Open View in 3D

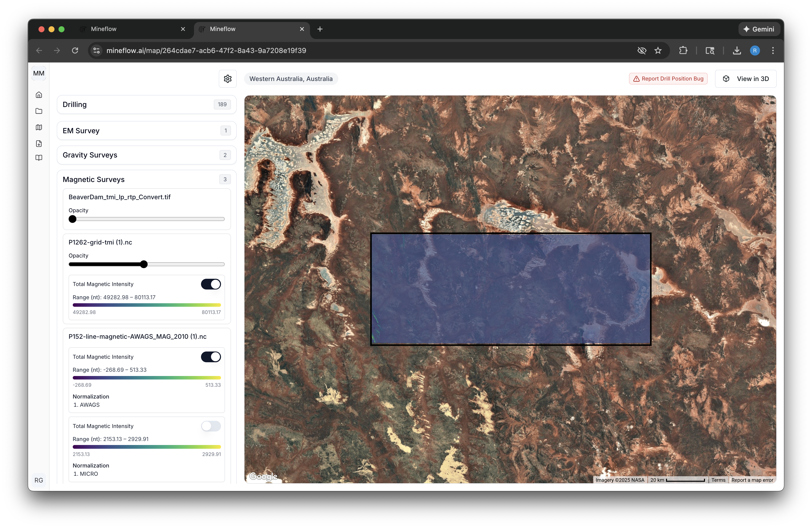[x=746, y=78]
